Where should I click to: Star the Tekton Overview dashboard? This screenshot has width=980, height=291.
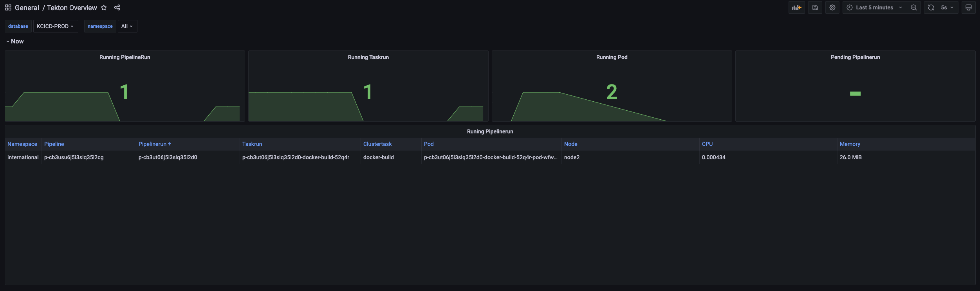coord(104,7)
